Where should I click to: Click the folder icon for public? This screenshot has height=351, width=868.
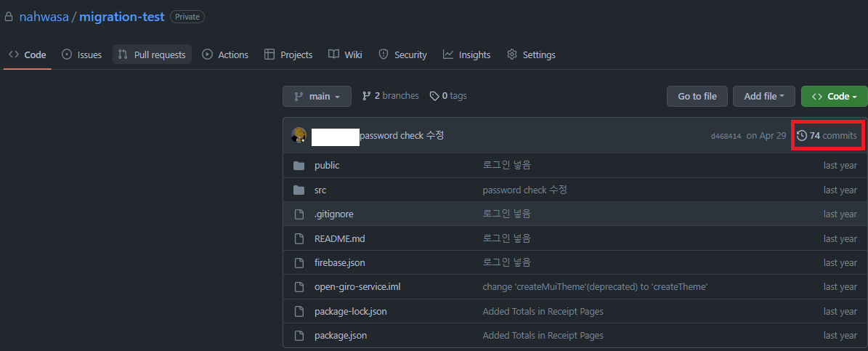tap(299, 166)
